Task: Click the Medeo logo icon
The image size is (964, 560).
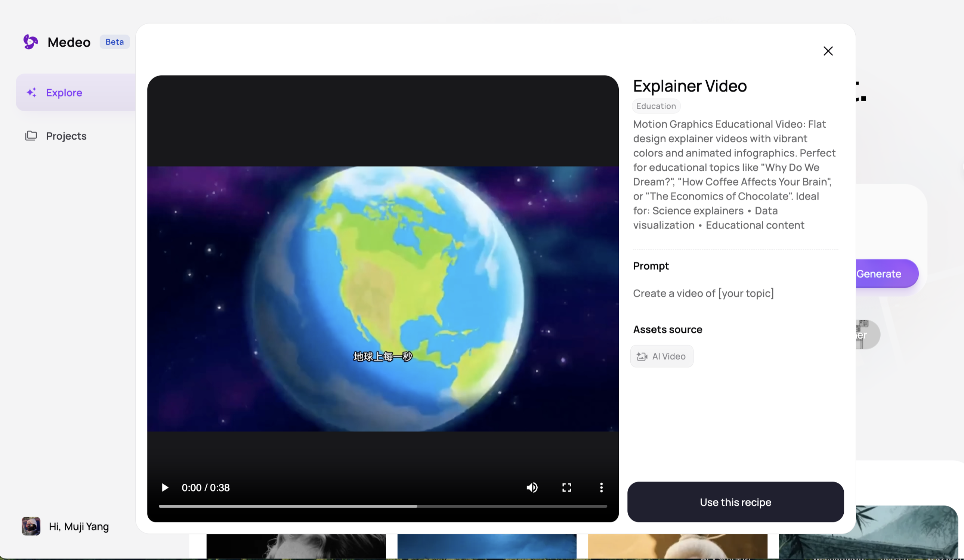Action: tap(31, 42)
